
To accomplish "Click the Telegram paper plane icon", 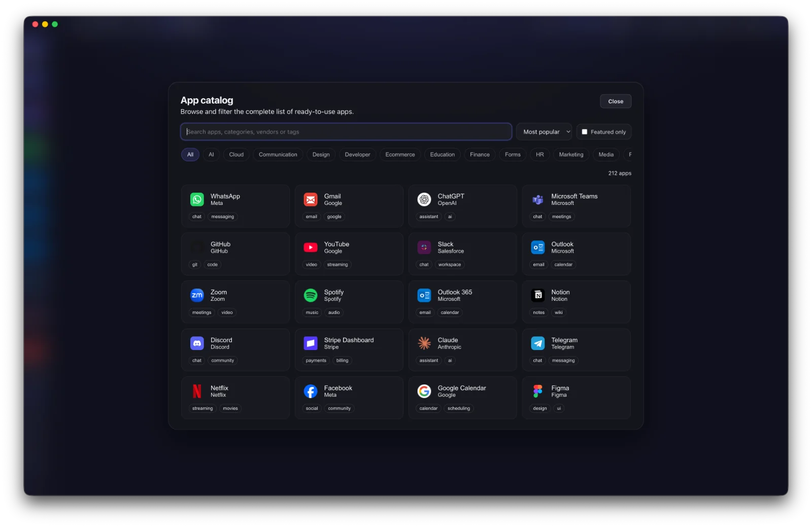I will pos(538,343).
